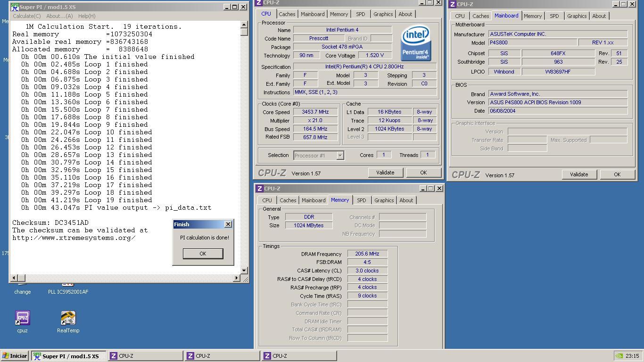This screenshot has width=644, height=362.
Task: Click OK in the CPU tab window
Action: [x=423, y=173]
